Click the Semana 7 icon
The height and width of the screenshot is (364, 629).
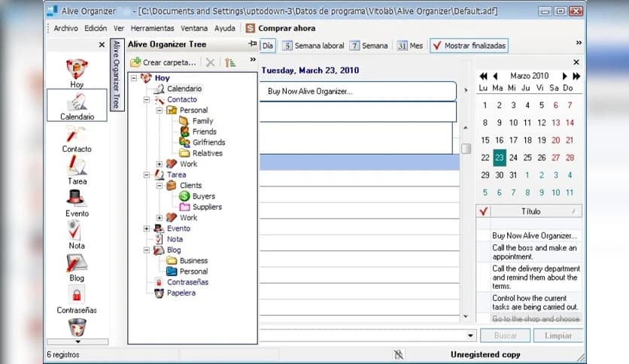click(354, 46)
